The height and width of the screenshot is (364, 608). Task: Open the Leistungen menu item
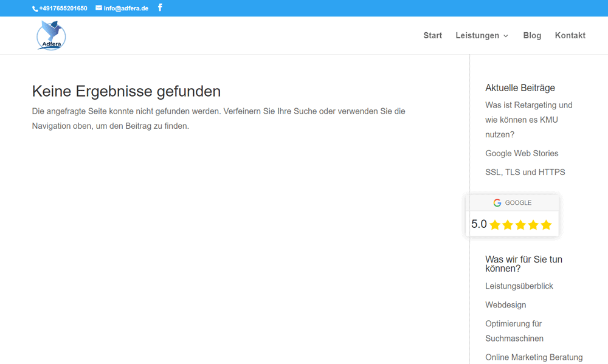(477, 36)
